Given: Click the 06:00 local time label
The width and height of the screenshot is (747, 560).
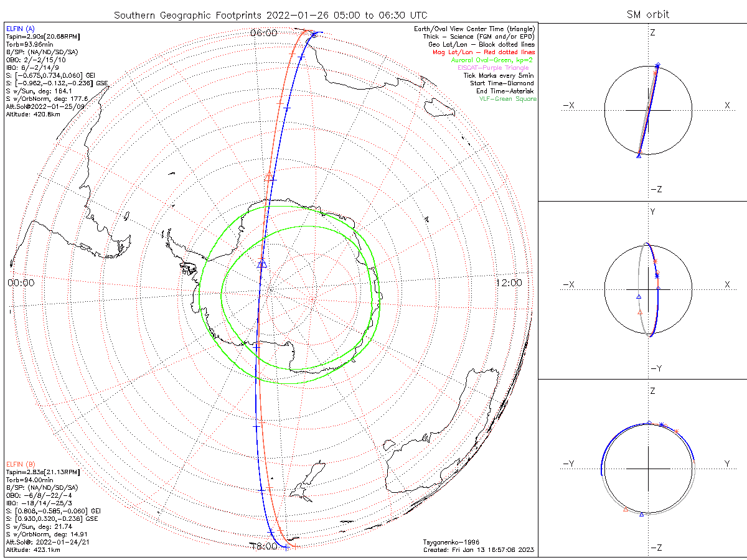Looking at the screenshot, I should click(x=263, y=33).
